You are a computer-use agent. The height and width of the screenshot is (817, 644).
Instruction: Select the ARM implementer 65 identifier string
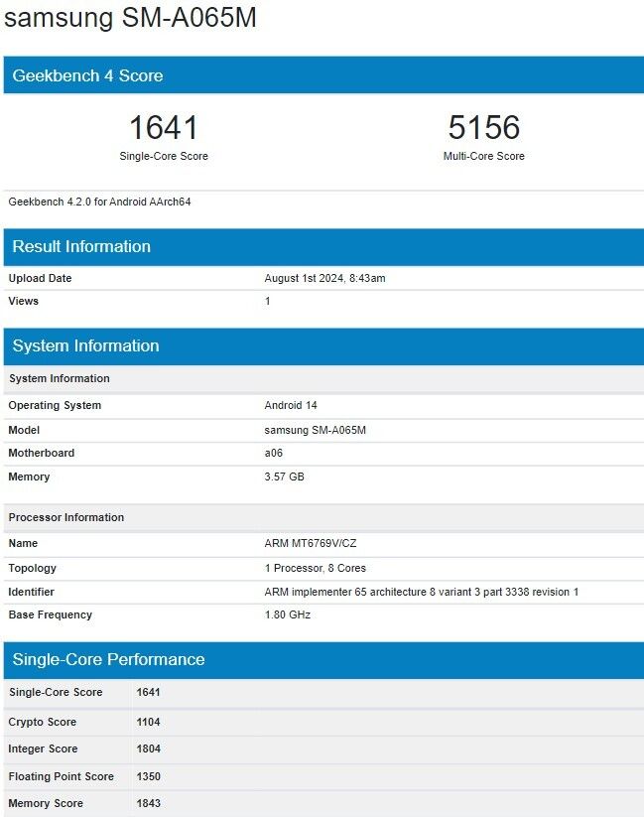422,592
